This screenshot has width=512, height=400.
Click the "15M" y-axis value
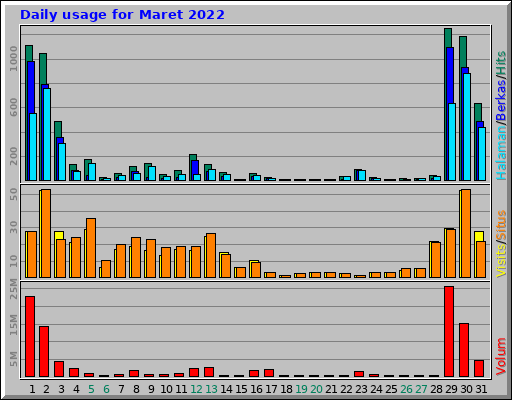[13, 325]
